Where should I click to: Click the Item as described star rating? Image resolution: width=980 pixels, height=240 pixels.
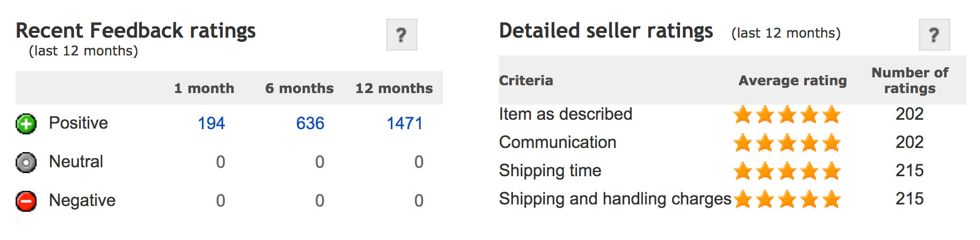tap(787, 115)
